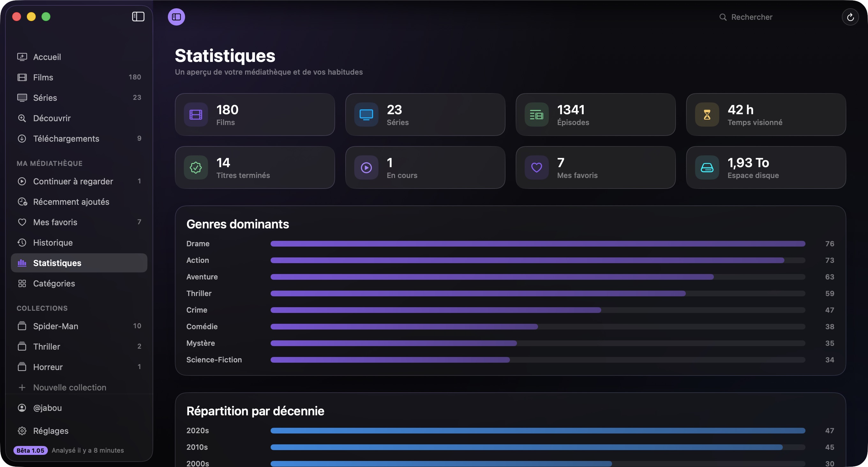Open Découvrir page

(x=79, y=118)
